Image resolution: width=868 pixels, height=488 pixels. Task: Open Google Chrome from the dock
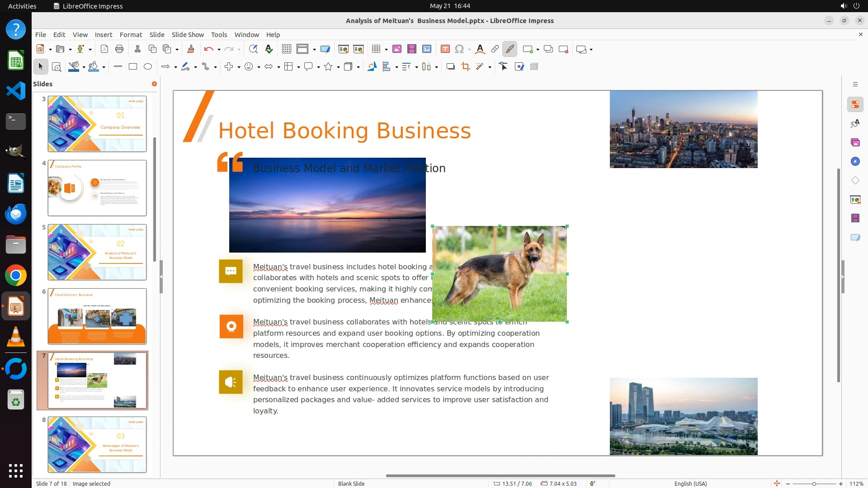pos(16,276)
